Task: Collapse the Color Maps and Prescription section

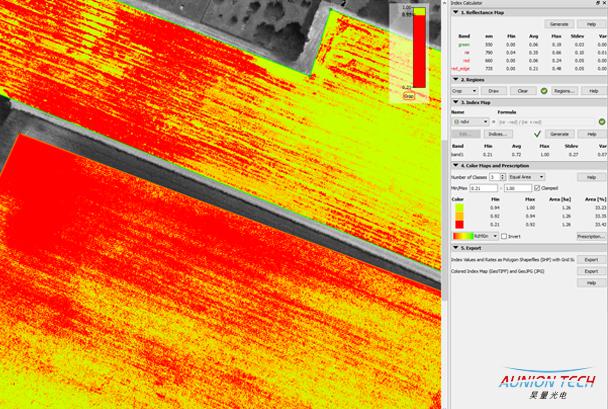Action: [456, 166]
